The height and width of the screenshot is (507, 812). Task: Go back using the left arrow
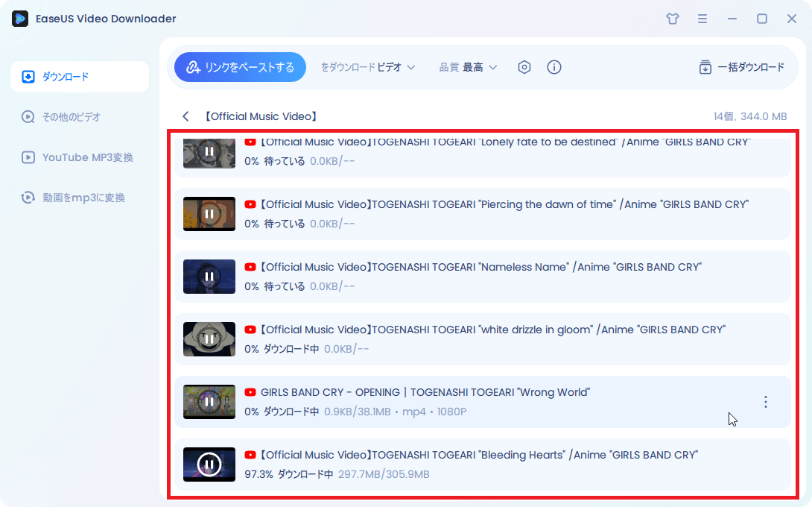(185, 116)
